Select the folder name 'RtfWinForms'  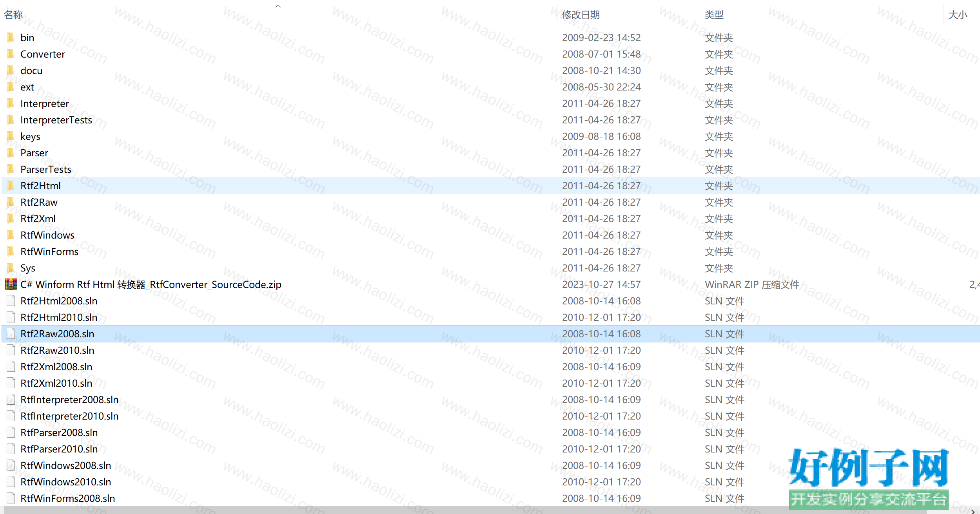point(49,252)
